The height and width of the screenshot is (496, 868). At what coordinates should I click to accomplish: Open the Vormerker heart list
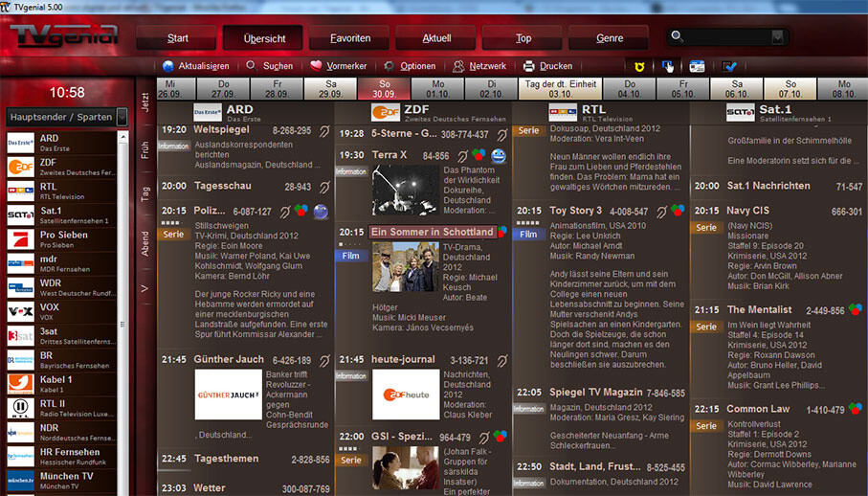pos(338,66)
